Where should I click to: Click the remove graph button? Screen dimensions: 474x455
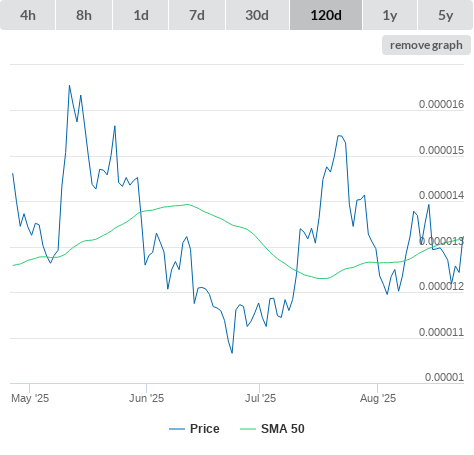point(426,45)
